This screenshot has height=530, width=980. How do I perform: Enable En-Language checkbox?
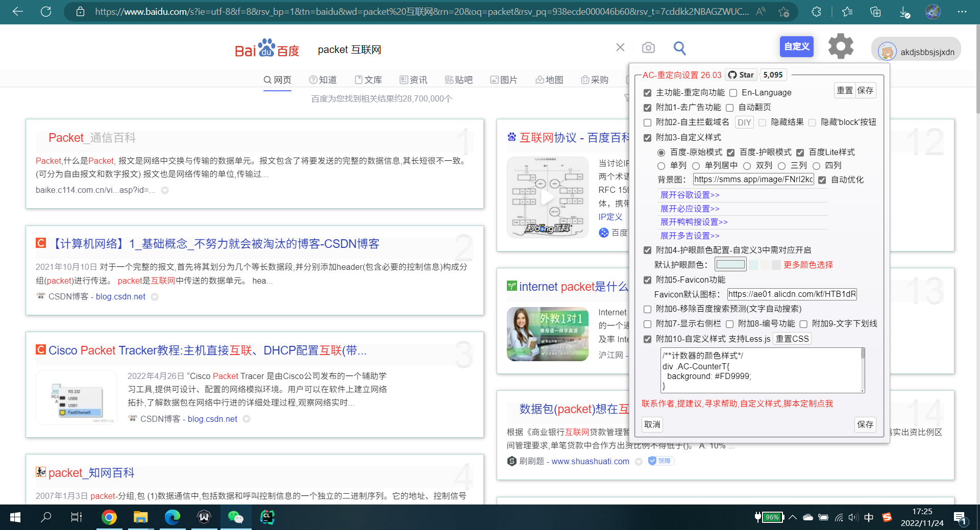click(x=733, y=93)
